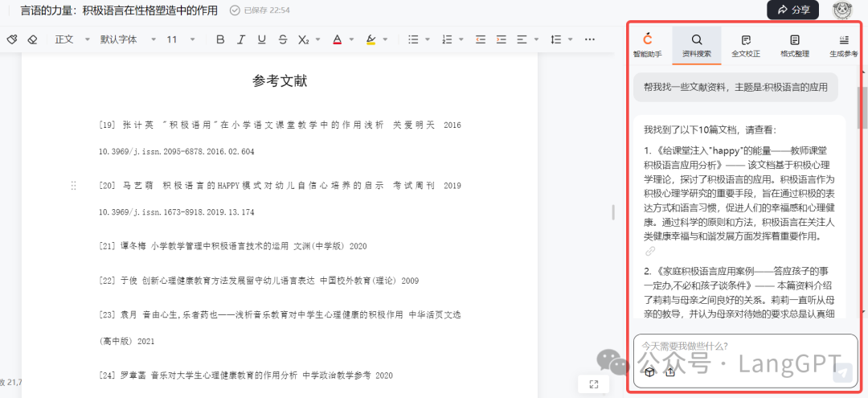Screen dimensions: 868x398
Task: Click reference [20] 马艺萌 line
Action: [280, 186]
